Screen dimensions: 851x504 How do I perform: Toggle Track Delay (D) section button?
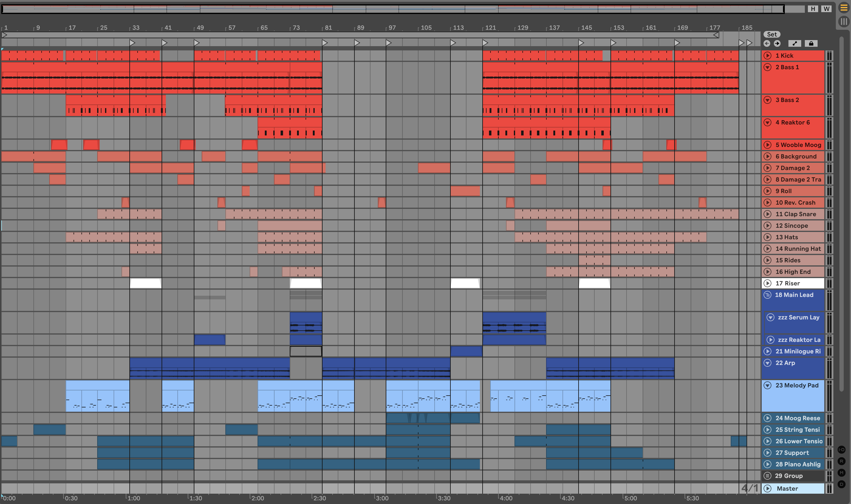click(842, 484)
